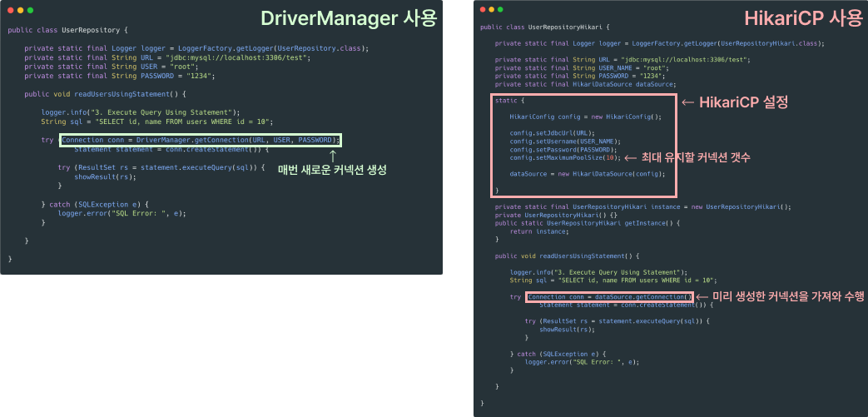The width and height of the screenshot is (868, 417).
Task: Click the String sql line in UserRepositoryHikari window
Action: (x=613, y=280)
